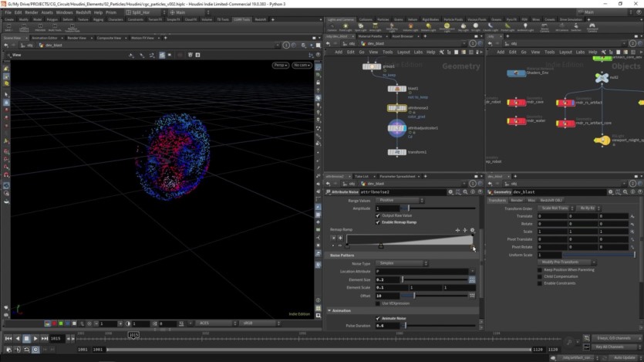644x362 pixels.
Task: Click the Ambient Light shelf tool
Action: click(525, 28)
